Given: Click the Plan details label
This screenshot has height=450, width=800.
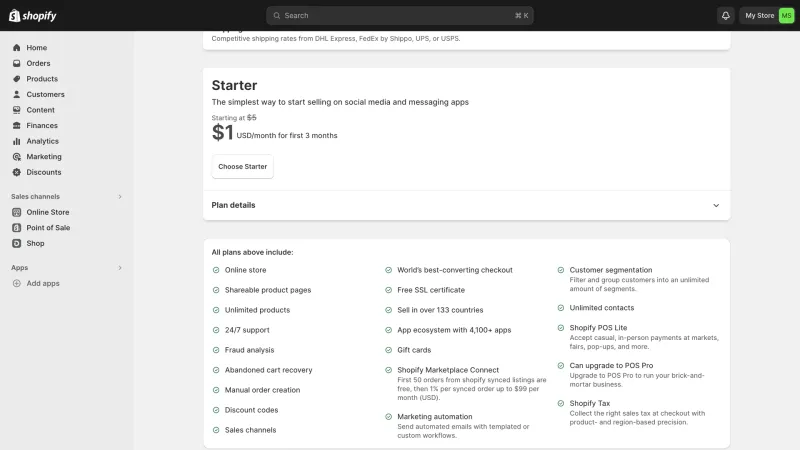Looking at the screenshot, I should click(x=233, y=205).
